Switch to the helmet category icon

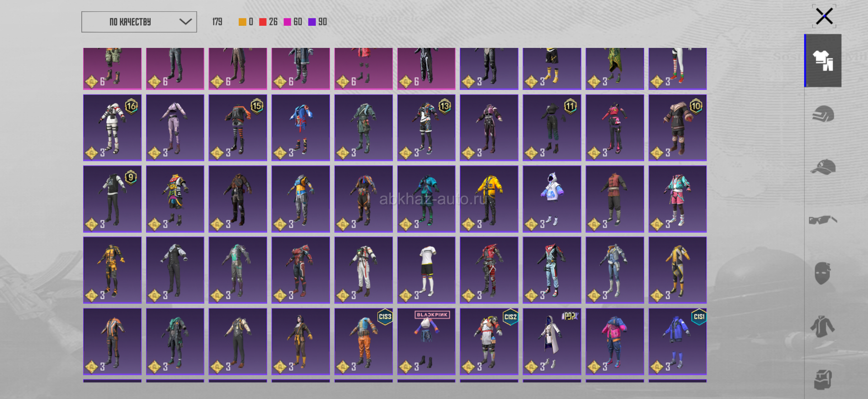point(823,114)
